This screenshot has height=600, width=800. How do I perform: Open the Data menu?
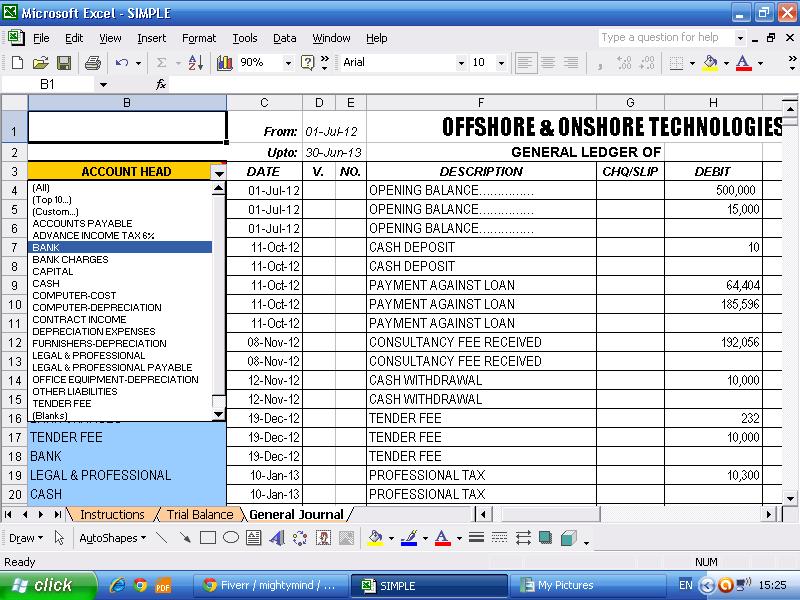coord(284,38)
